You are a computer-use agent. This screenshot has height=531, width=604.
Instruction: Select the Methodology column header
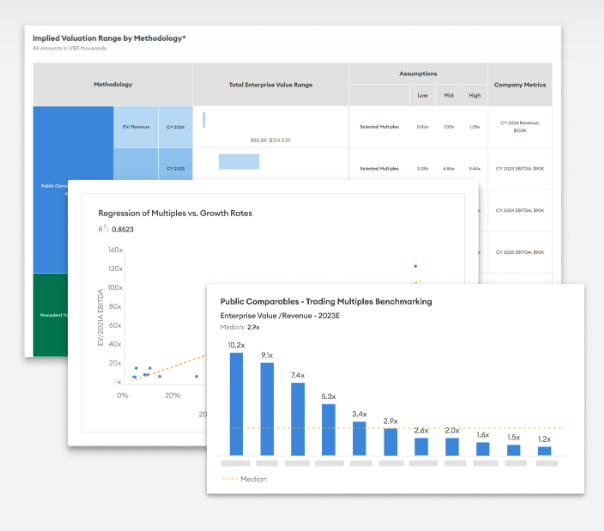click(113, 84)
